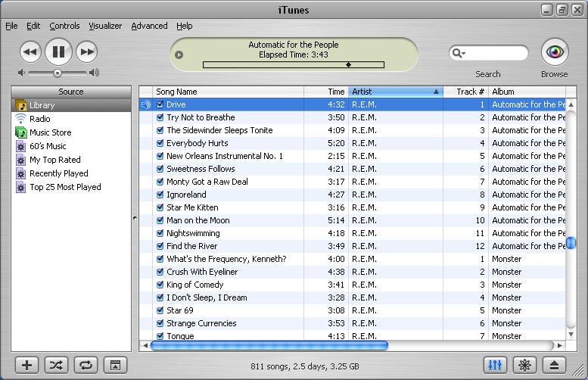
Task: Open the File menu
Action: coord(11,26)
